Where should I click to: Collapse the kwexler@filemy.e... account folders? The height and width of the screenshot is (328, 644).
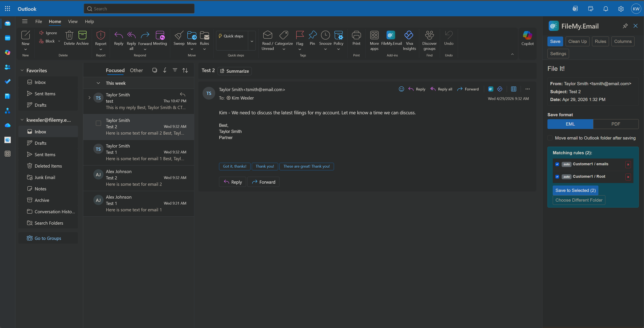pyautogui.click(x=22, y=120)
